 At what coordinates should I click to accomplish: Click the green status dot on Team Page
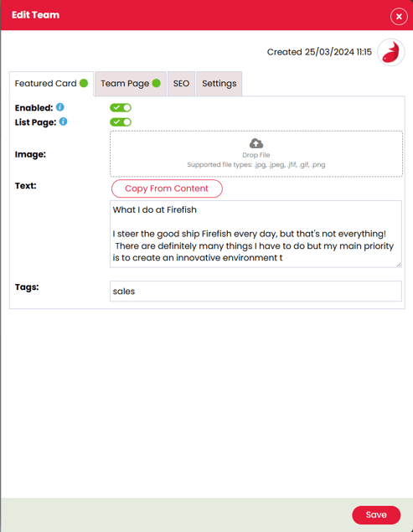pyautogui.click(x=157, y=83)
